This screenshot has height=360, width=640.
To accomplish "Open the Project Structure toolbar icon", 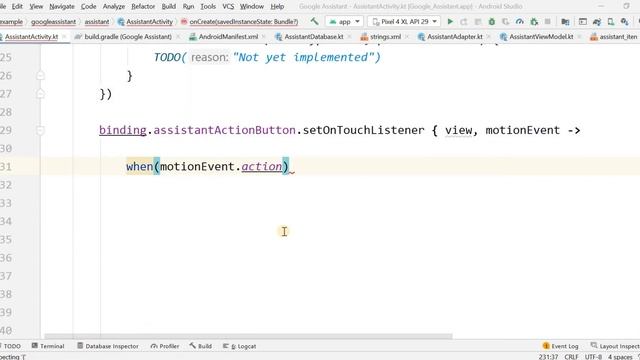I will [565, 21].
